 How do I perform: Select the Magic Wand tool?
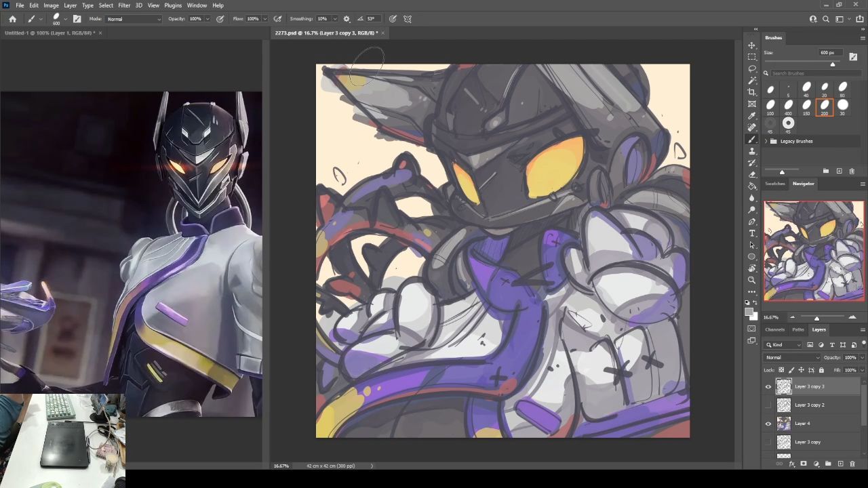[x=752, y=80]
